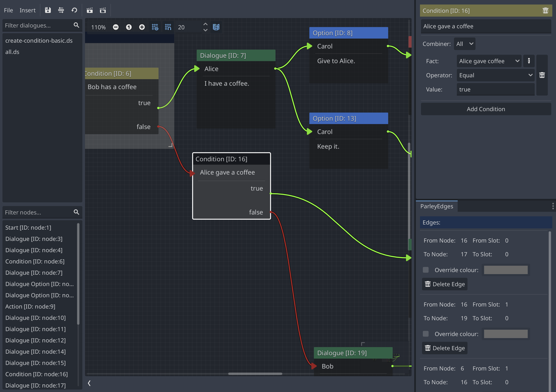Save the dialogue with the floppy disk icon

tap(48, 10)
